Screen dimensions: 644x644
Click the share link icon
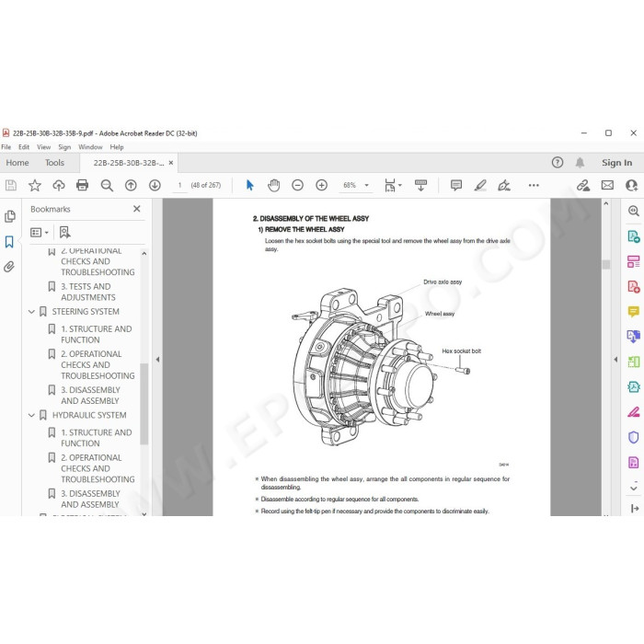[x=582, y=185]
